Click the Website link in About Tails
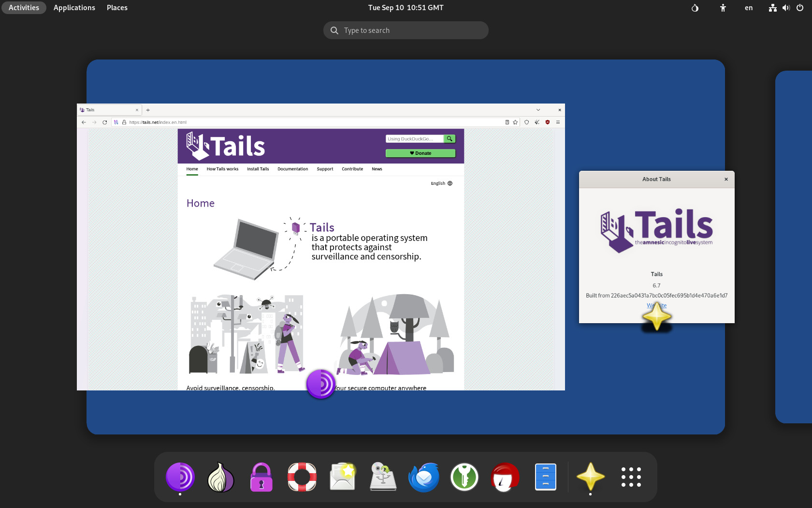This screenshot has height=508, width=812. tap(656, 305)
